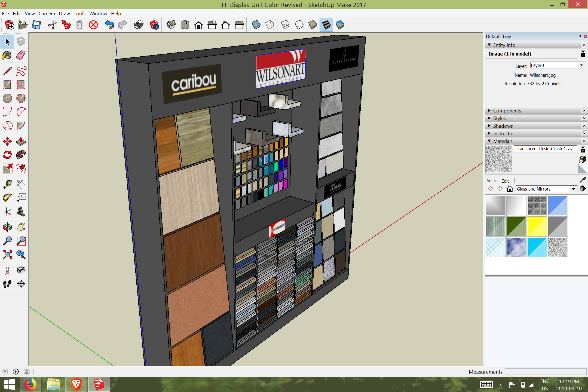
Task: Choose the Orbit camera tool
Action: [x=7, y=227]
